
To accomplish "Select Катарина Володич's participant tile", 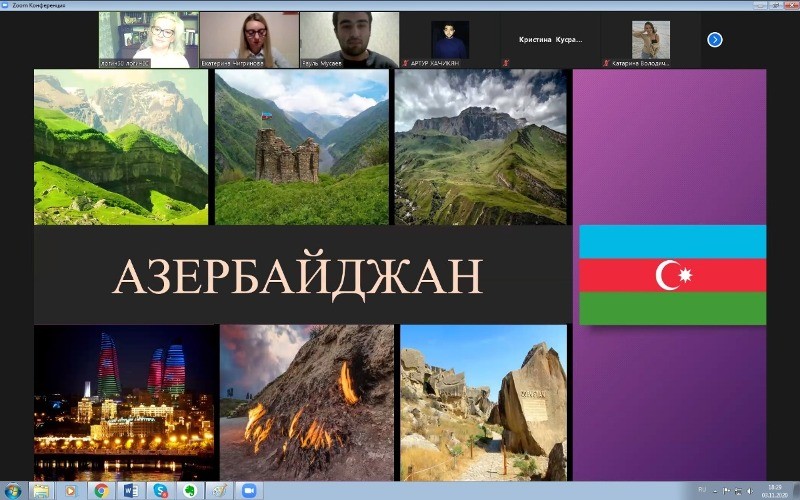I will pos(650,40).
